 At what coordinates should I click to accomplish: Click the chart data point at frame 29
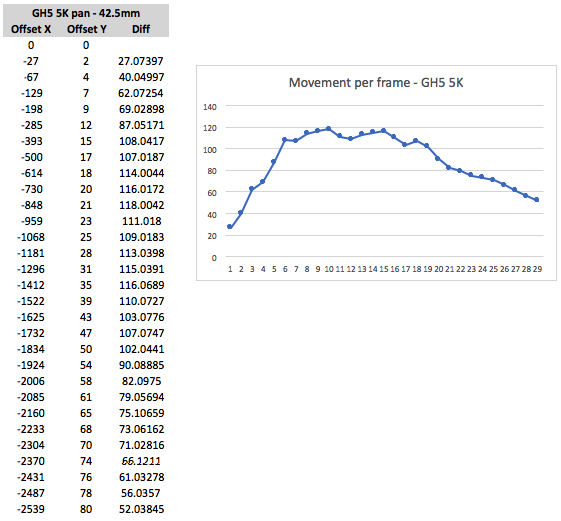click(537, 200)
